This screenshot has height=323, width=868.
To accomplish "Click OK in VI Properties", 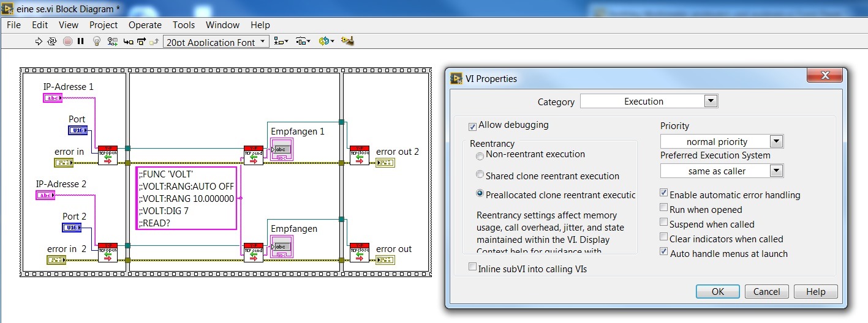I will [718, 291].
